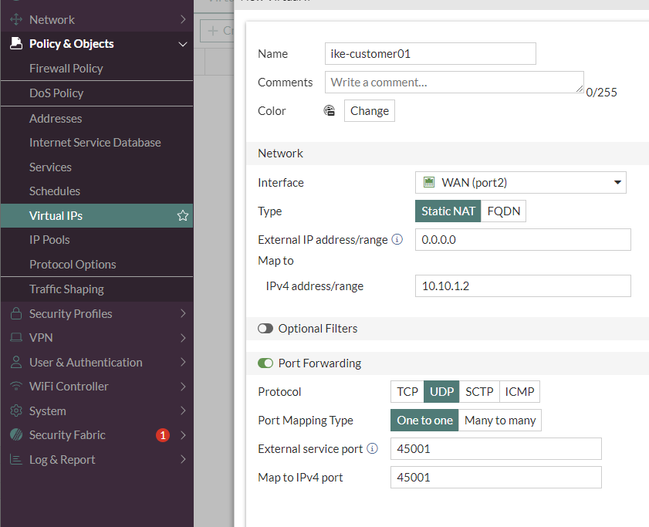
Task: Expand the User & Authentication section
Action: click(183, 362)
